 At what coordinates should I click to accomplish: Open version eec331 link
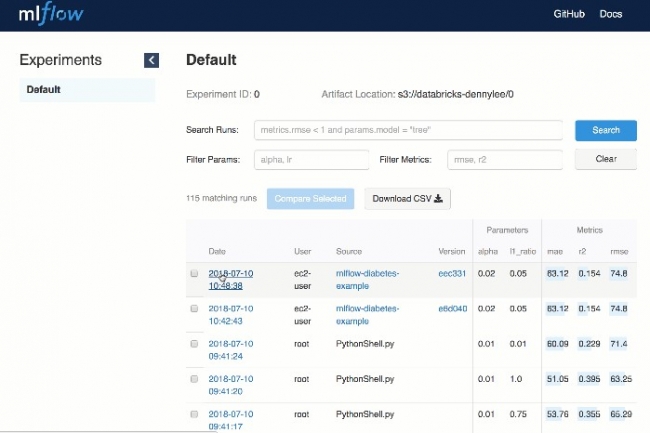(x=452, y=272)
